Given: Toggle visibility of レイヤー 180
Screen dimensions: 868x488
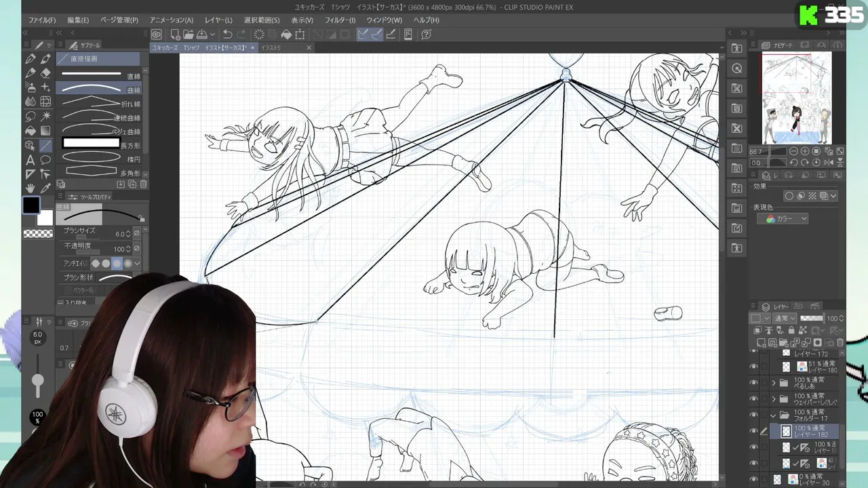Looking at the screenshot, I should tap(753, 366).
